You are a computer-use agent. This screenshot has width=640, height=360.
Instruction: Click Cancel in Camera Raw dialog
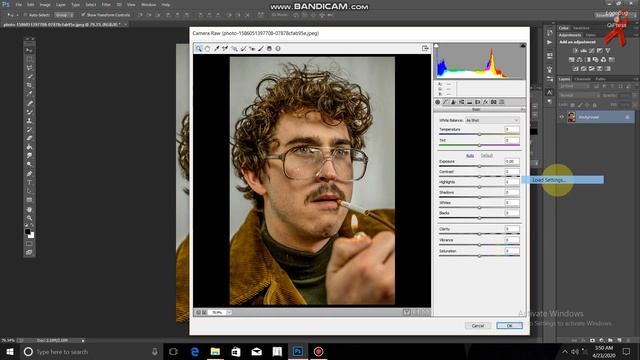point(478,326)
